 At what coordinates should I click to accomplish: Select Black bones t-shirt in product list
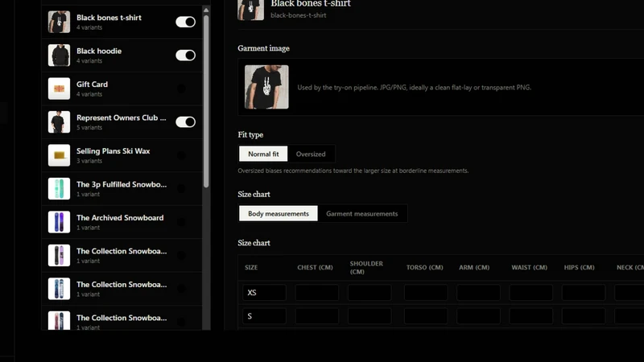point(122,22)
